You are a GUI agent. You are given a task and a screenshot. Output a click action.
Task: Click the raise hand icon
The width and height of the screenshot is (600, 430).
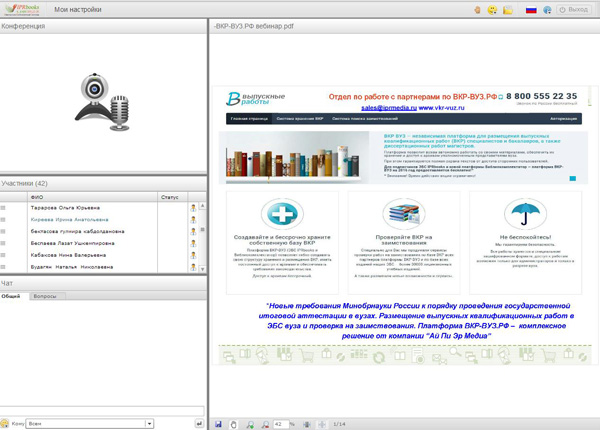(x=477, y=10)
